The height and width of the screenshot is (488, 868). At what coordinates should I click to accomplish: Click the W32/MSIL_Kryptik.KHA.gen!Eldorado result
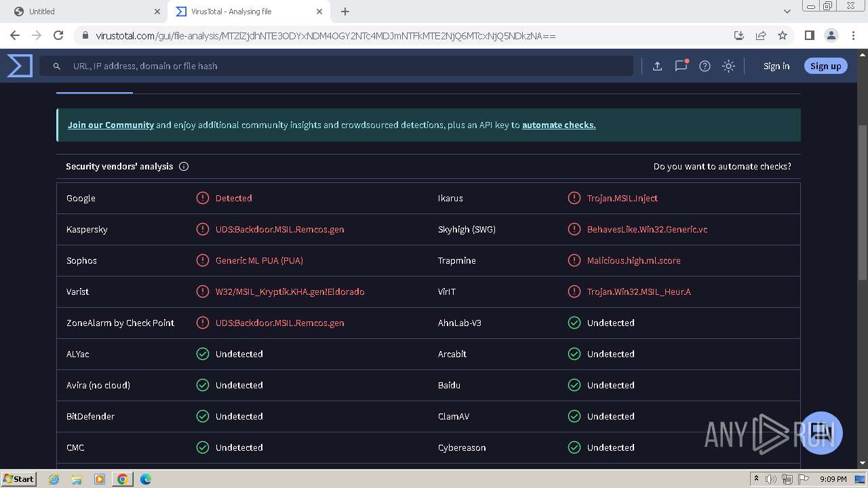click(290, 291)
